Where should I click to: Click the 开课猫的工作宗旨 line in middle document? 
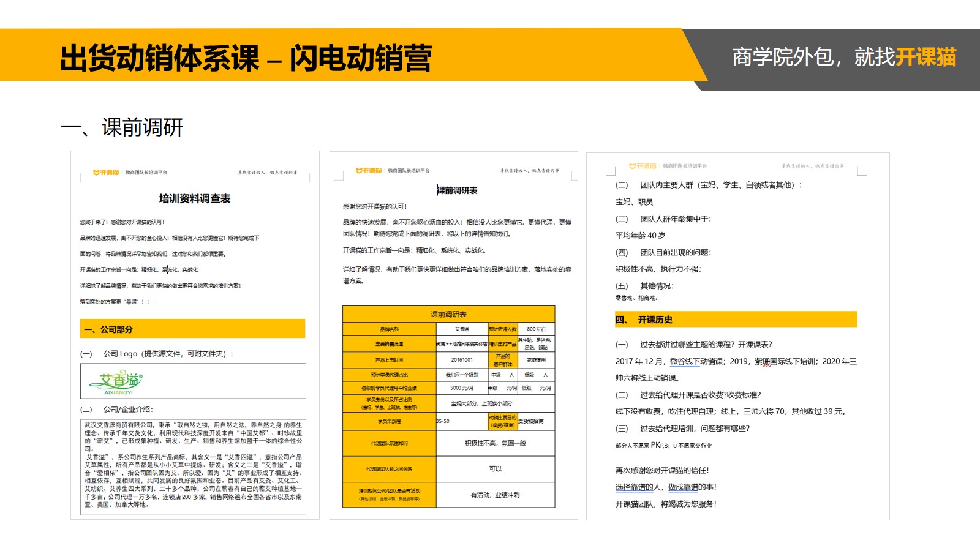pos(415,250)
